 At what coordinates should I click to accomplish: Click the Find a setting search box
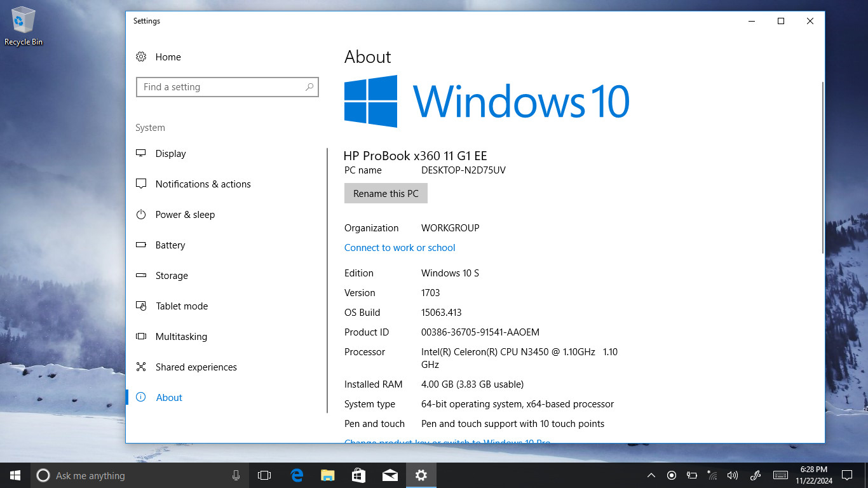(227, 87)
